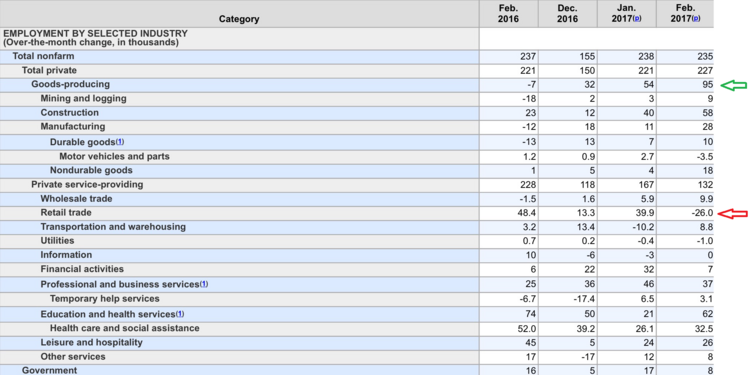Screen dimensions: 750x375
Task: Select the Health care and social assistance label
Action: (124, 329)
